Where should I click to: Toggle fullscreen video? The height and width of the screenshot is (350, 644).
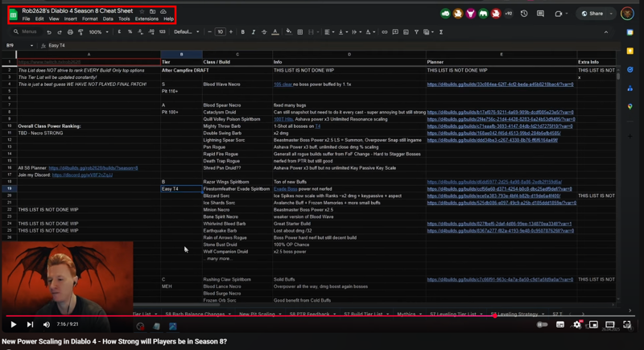627,324
